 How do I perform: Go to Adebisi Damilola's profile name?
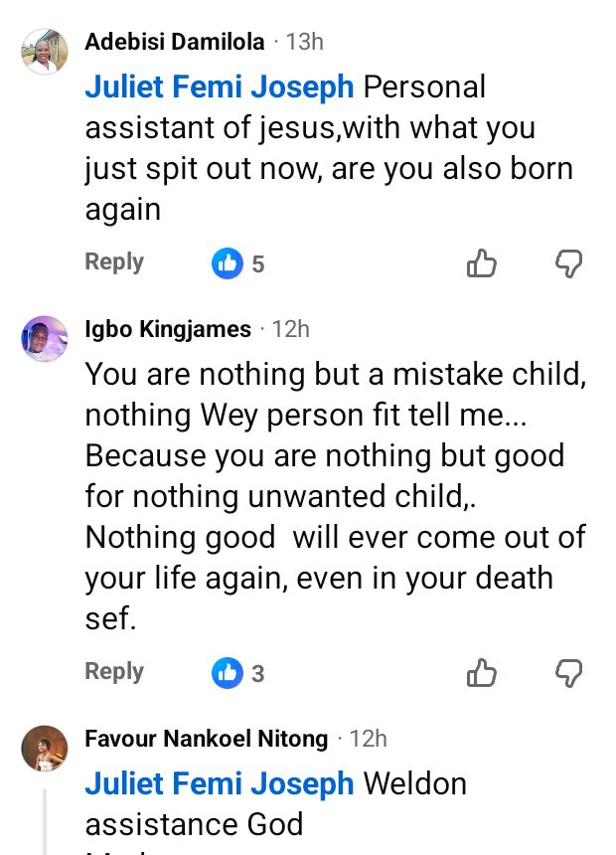pos(175,42)
